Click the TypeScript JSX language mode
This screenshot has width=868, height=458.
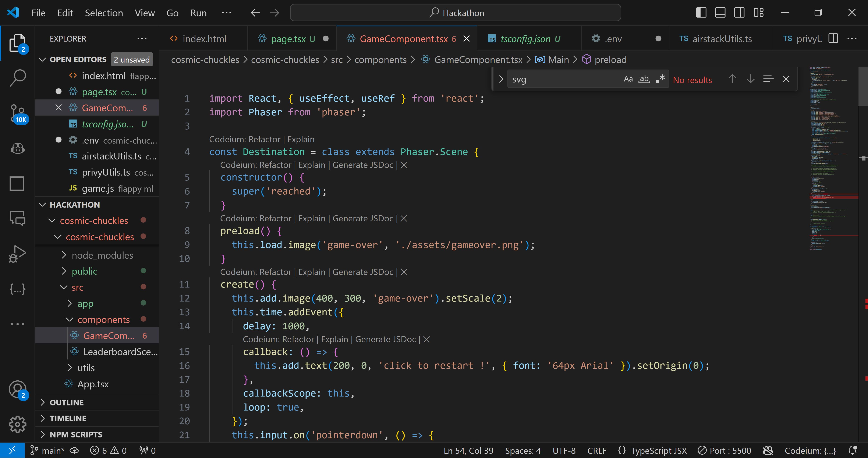coord(659,451)
